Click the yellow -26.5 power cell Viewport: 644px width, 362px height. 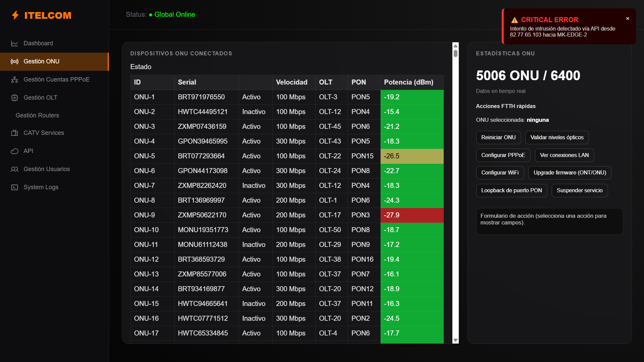(412, 156)
